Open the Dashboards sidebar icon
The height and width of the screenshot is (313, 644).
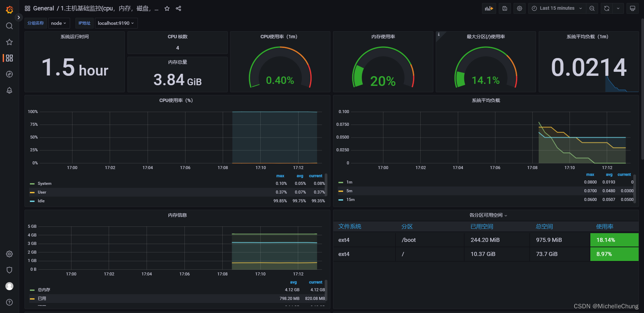[9, 58]
